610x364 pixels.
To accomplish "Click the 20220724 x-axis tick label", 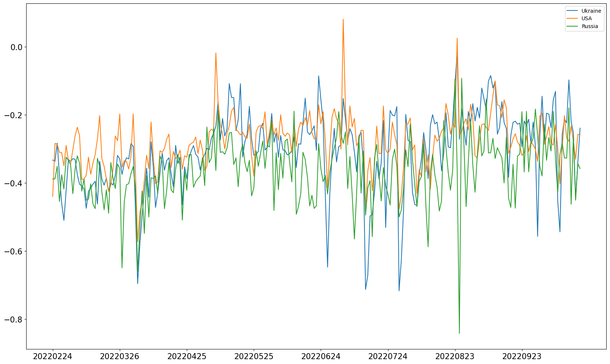I will point(388,357).
